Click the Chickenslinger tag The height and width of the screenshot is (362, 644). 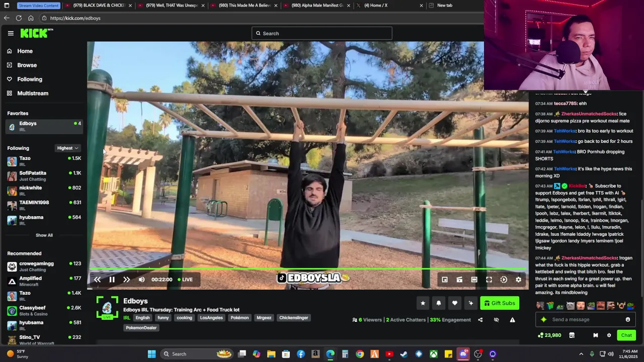[294, 318]
